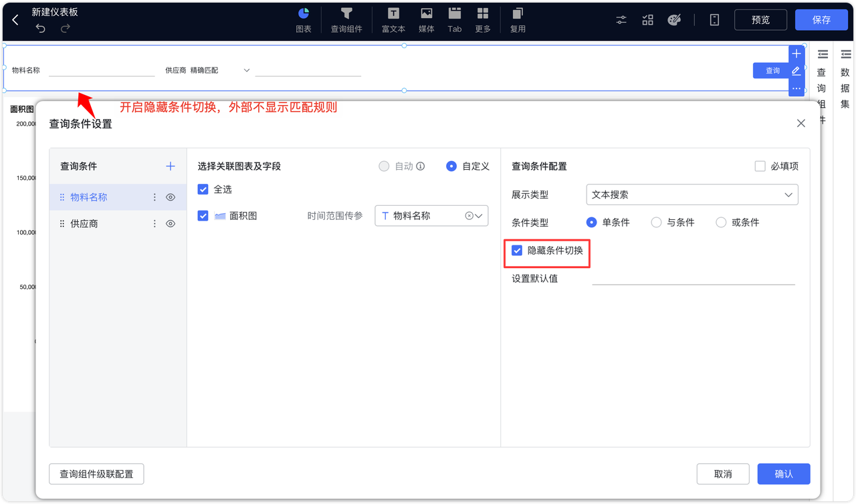
Task: Open more options for 物料名称 condition
Action: click(154, 197)
